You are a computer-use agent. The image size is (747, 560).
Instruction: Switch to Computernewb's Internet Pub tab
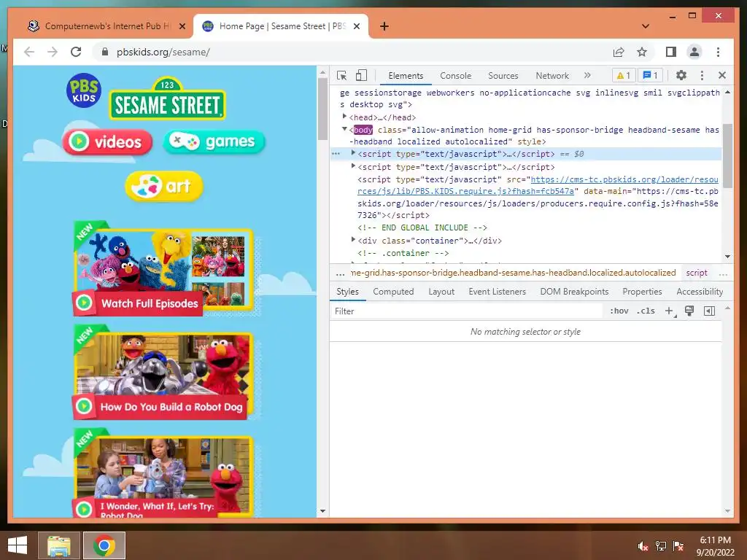pyautogui.click(x=107, y=26)
